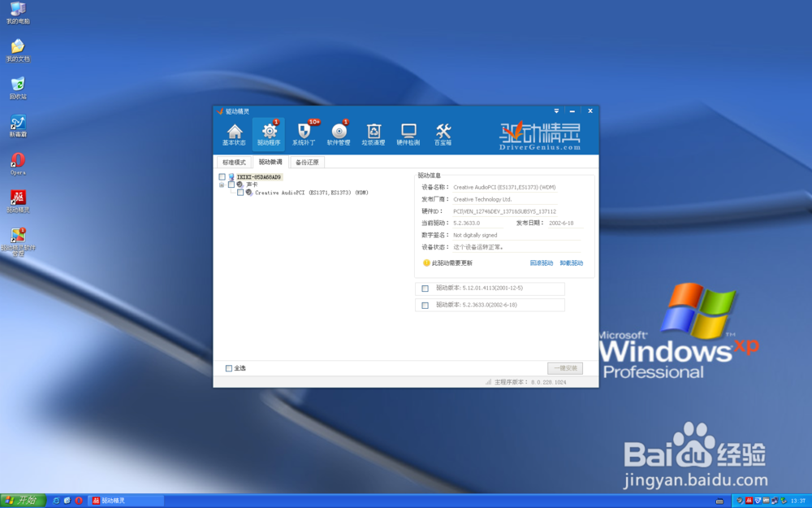Click Safely Remove Hardware tray icon

[784, 501]
